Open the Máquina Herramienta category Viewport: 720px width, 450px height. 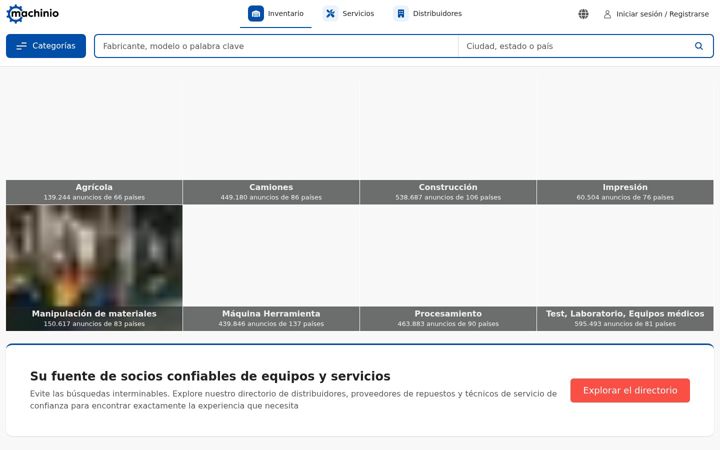coord(271,268)
